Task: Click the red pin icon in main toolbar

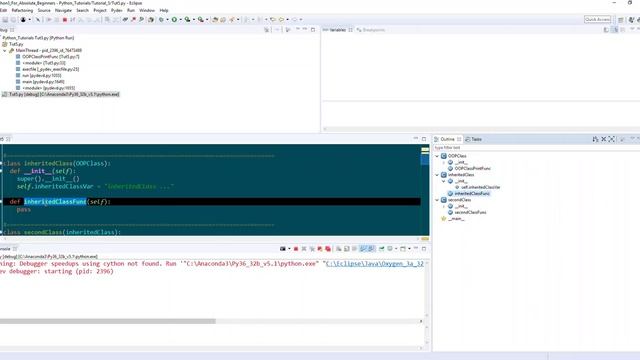Action: click(133, 20)
